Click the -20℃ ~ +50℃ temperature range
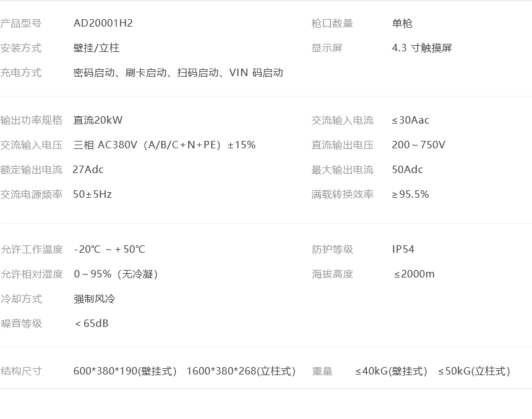Viewport: 532px width, 419px height. click(109, 249)
